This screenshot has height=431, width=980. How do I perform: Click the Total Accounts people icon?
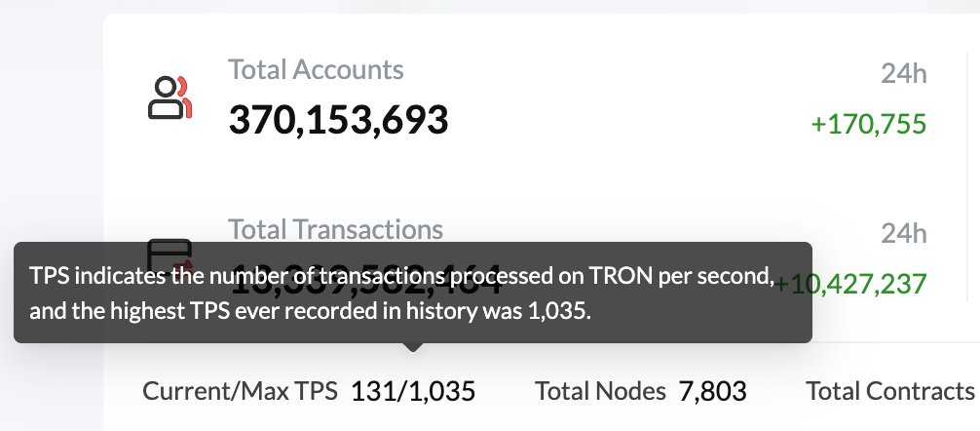click(x=170, y=97)
